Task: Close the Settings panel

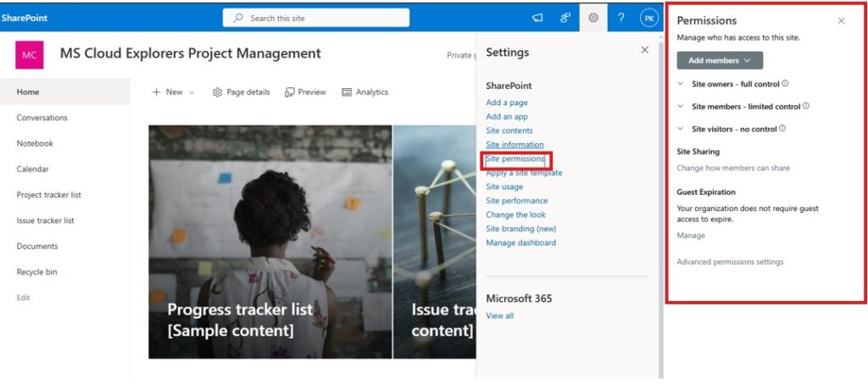Action: coord(644,50)
